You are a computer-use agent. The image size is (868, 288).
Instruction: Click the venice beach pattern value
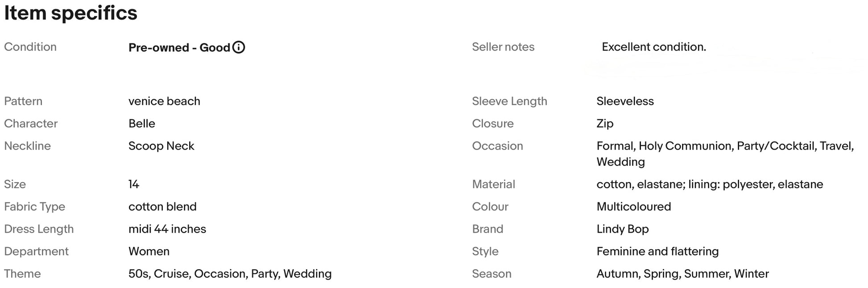pos(164,101)
